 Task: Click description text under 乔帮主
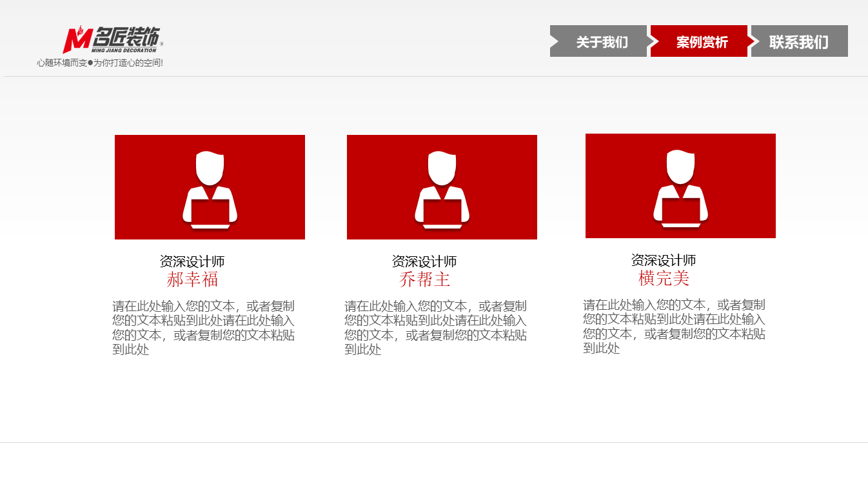coord(435,327)
